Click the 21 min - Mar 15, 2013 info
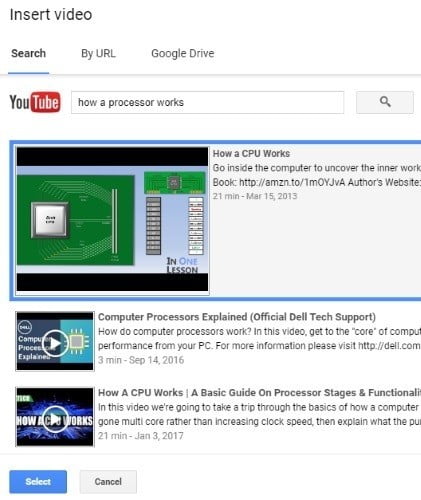The width and height of the screenshot is (421, 500). coord(255,196)
